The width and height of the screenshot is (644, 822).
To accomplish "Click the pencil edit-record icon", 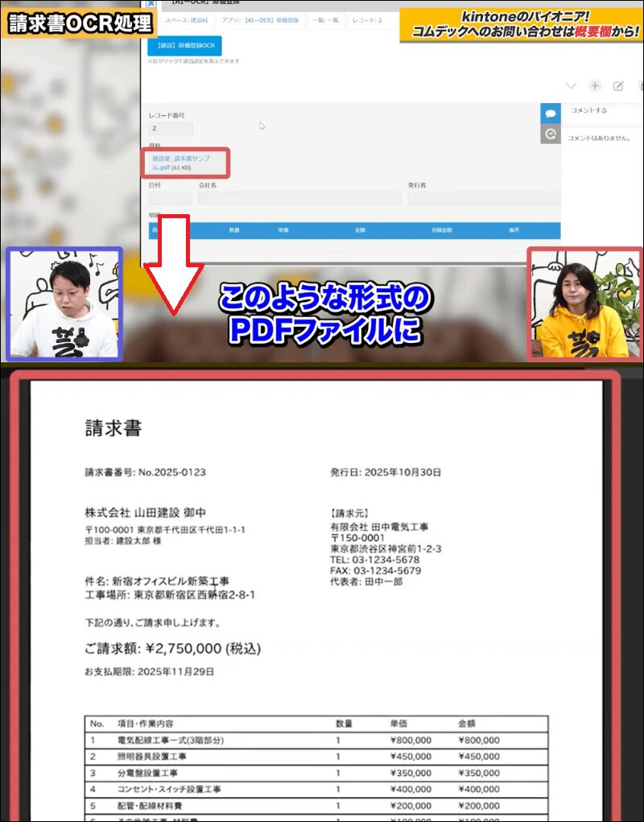I will point(618,86).
